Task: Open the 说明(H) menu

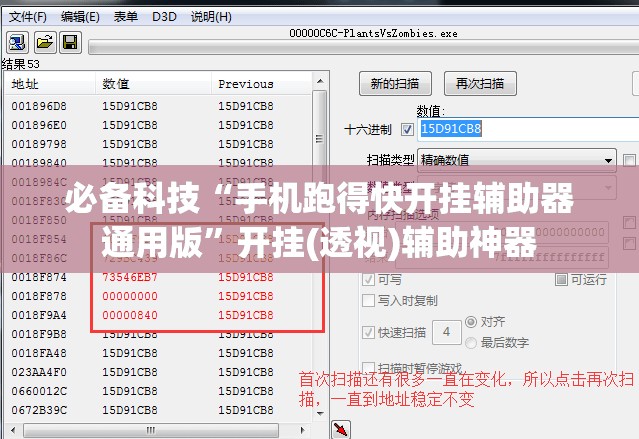Action: pos(211,17)
